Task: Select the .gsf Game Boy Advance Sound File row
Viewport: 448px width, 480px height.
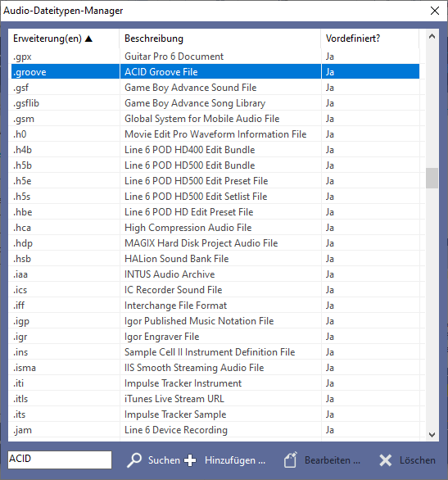Action: [215, 88]
